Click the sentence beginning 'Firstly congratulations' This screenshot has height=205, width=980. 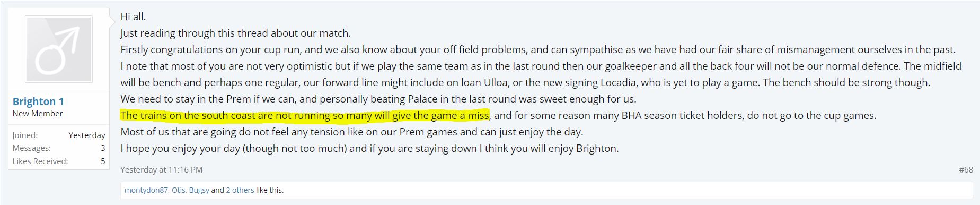[x=538, y=49]
